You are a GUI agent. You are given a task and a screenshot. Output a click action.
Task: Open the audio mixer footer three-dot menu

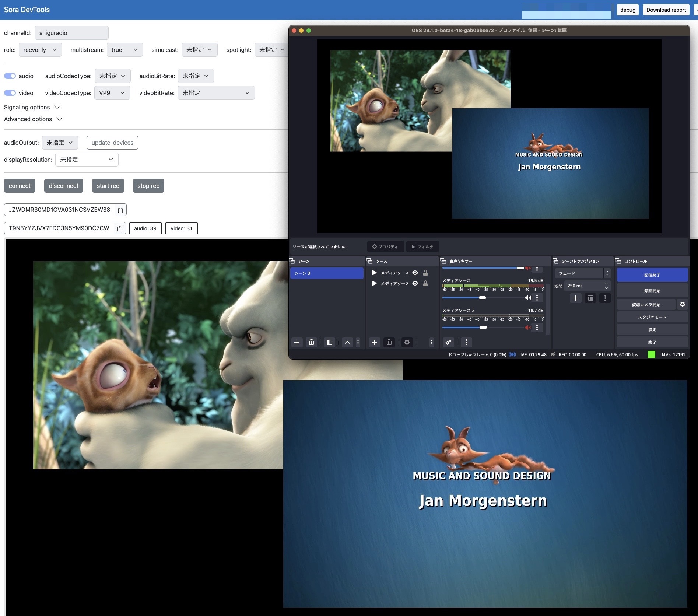pos(466,342)
